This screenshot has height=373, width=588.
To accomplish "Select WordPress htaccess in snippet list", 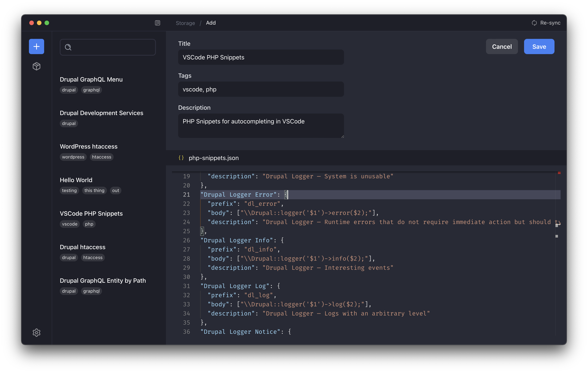I will click(x=88, y=146).
